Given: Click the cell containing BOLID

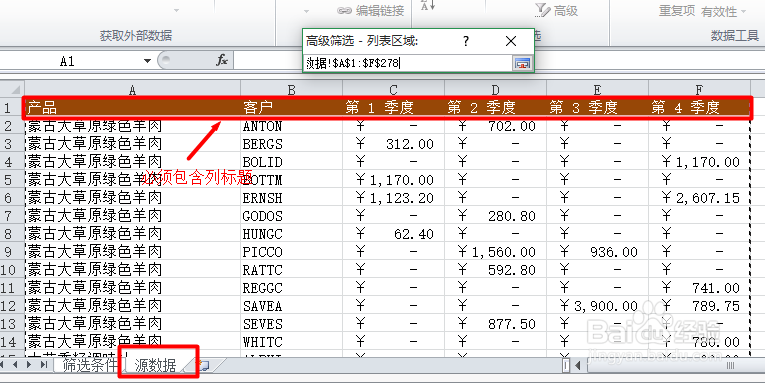Looking at the screenshot, I should tap(291, 161).
